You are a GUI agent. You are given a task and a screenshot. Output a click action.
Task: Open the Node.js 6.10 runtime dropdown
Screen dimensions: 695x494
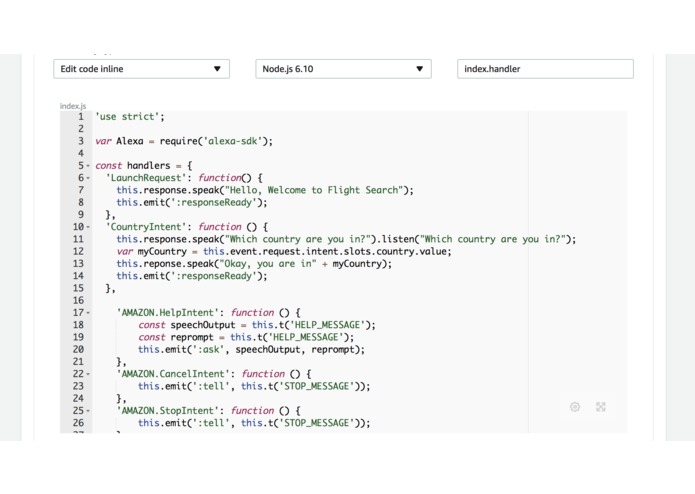(x=344, y=69)
